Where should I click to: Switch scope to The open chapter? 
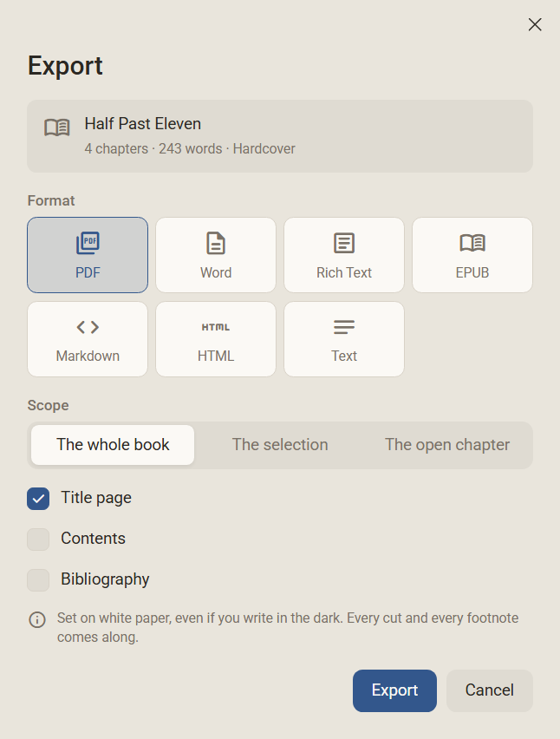click(447, 445)
